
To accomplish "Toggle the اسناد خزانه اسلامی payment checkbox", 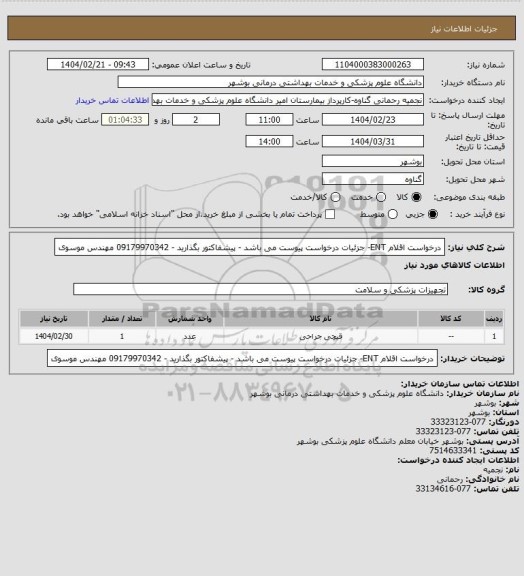I will [330, 214].
